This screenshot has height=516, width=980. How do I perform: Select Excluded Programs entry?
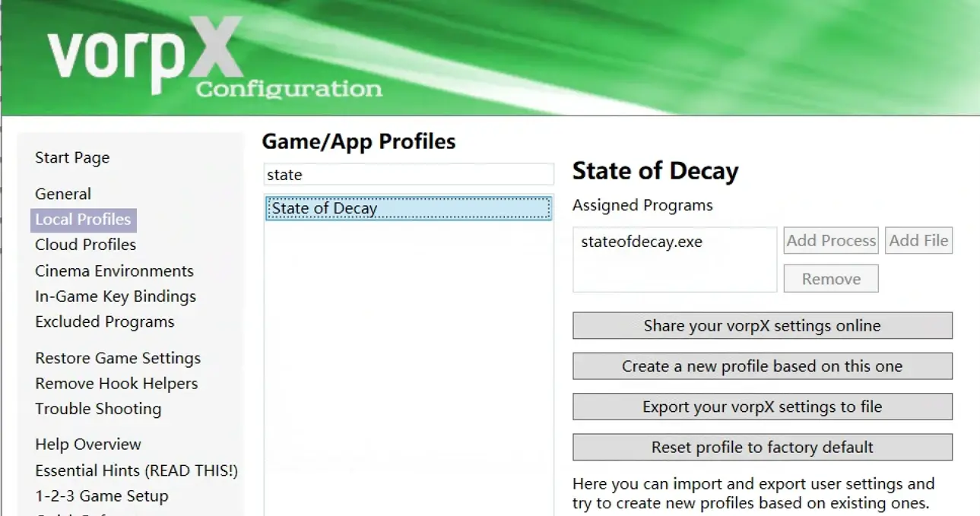pyautogui.click(x=105, y=322)
